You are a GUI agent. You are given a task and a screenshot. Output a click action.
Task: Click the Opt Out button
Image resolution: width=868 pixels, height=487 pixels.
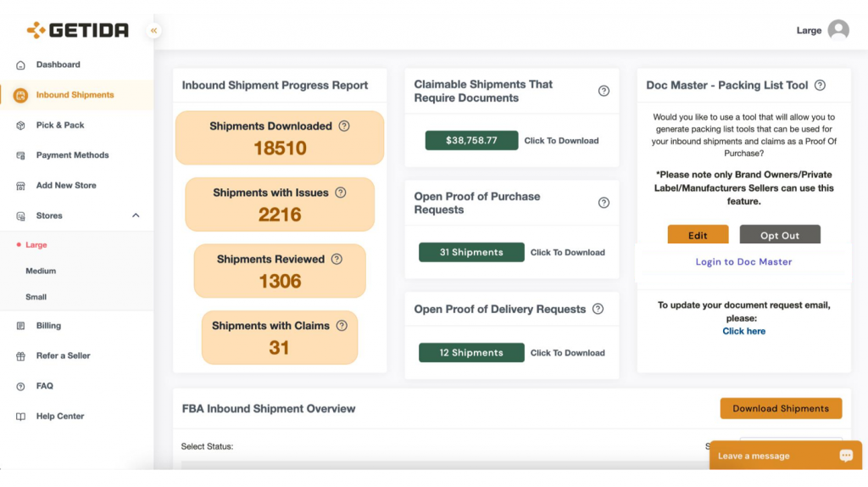(780, 234)
